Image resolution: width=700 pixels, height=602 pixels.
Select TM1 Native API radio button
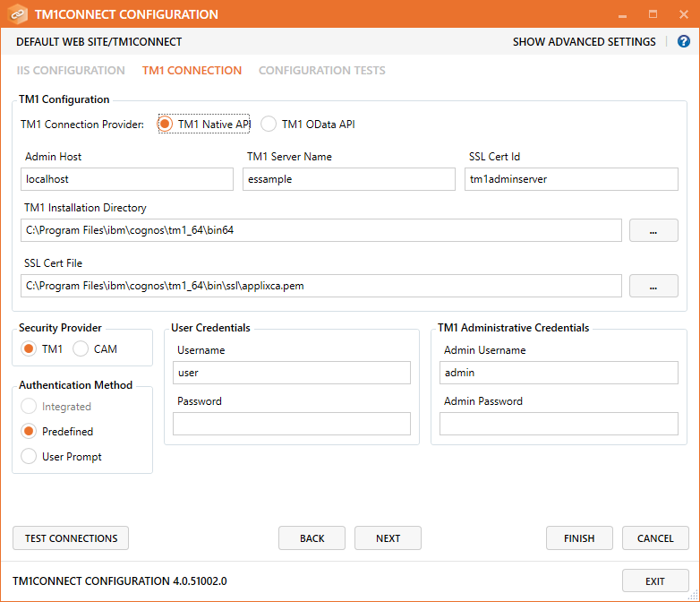(x=165, y=124)
